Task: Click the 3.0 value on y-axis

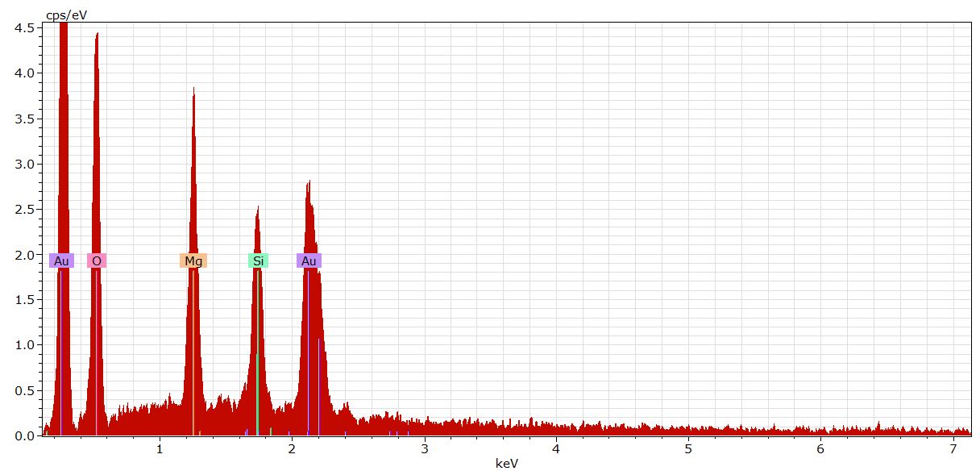Action: coord(24,164)
